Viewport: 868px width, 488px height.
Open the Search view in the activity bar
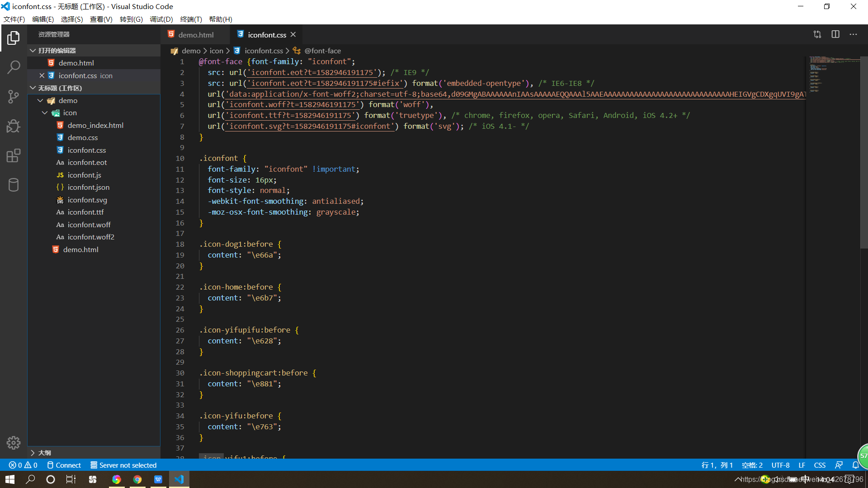14,67
